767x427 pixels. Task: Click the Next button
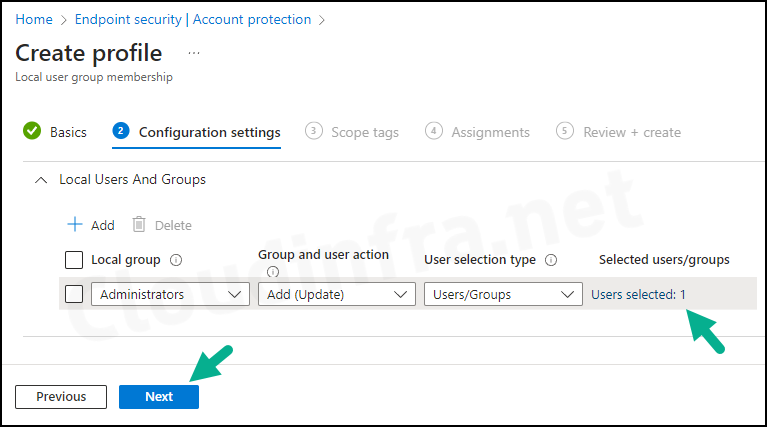[x=159, y=397]
